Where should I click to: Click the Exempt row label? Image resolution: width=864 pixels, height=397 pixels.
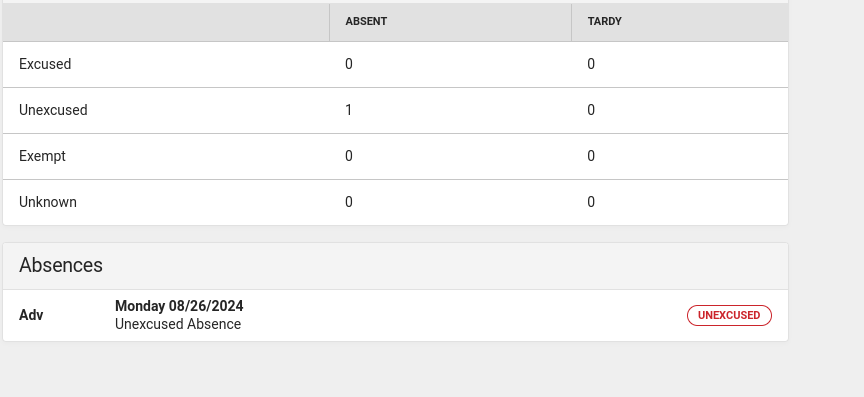pyautogui.click(x=42, y=156)
